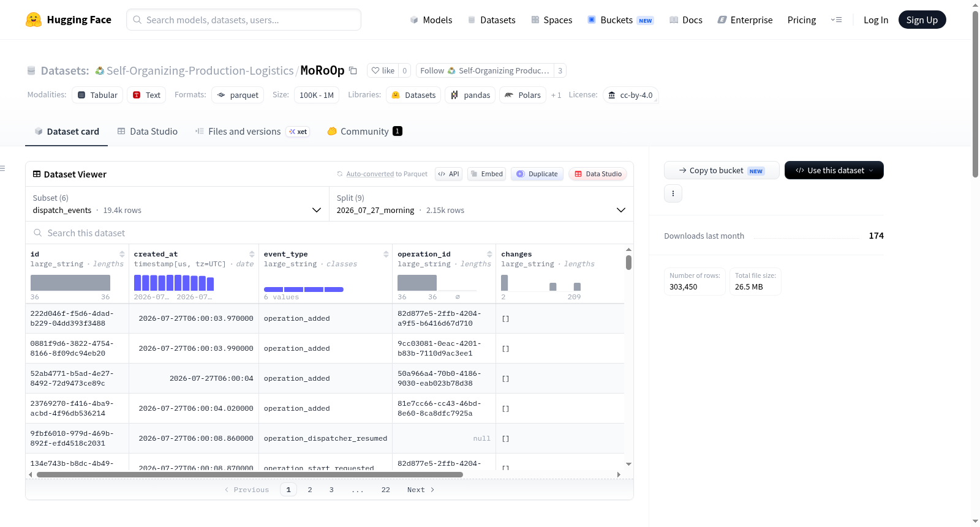Open the navigation overflow menu icon
Viewport: 980px width, 527px height.
coord(836,20)
